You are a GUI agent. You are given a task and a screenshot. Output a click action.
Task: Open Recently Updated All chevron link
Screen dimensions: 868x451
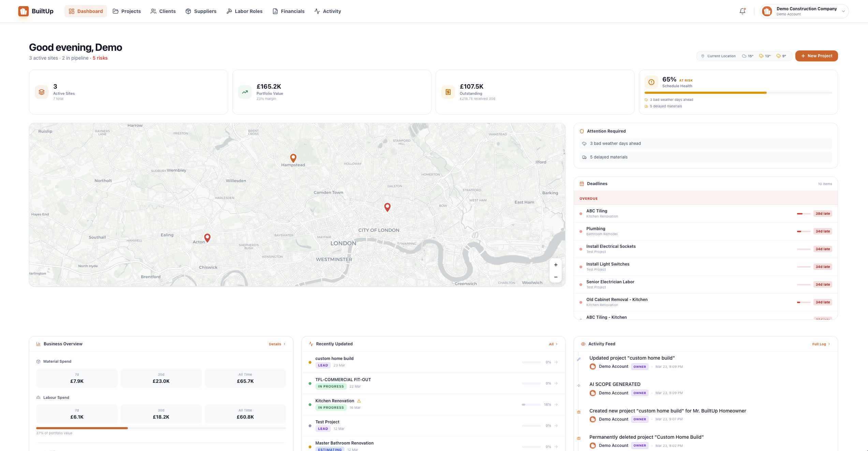[x=553, y=344]
